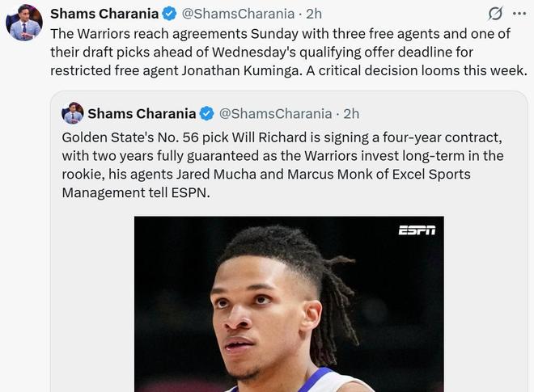Click the small avatar in the quoted post
This screenshot has height=392, width=534.
[x=73, y=113]
